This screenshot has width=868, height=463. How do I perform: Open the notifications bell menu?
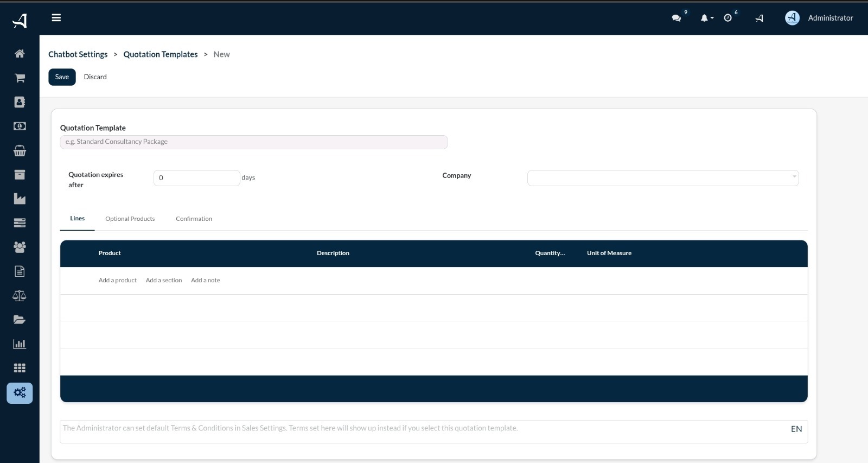coord(706,18)
